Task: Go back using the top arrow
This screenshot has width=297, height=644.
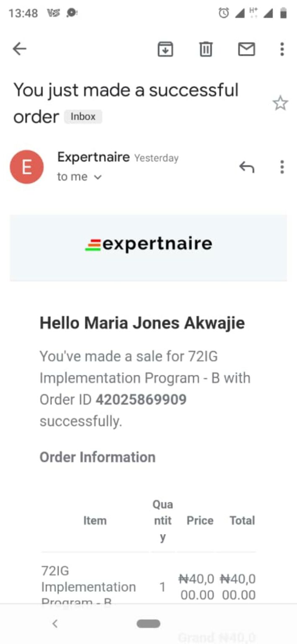Action: point(19,49)
